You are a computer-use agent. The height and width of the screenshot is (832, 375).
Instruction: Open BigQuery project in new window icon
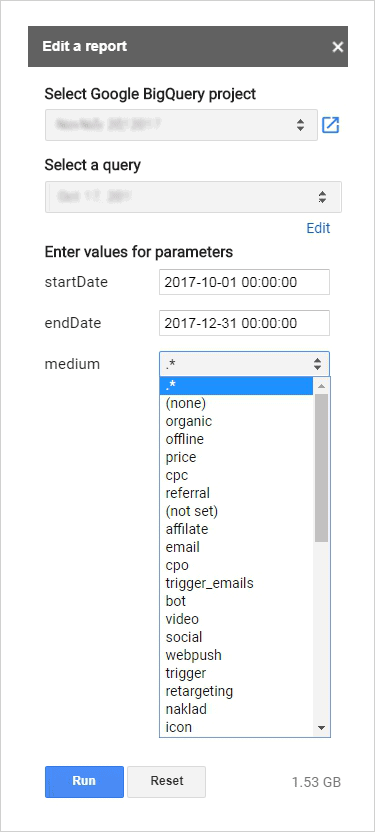[x=330, y=125]
